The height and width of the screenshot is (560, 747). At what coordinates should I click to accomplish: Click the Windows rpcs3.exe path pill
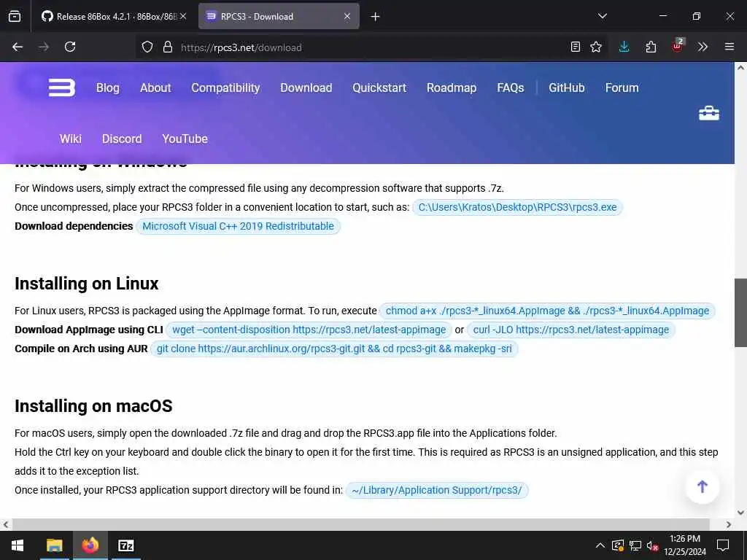tap(517, 207)
